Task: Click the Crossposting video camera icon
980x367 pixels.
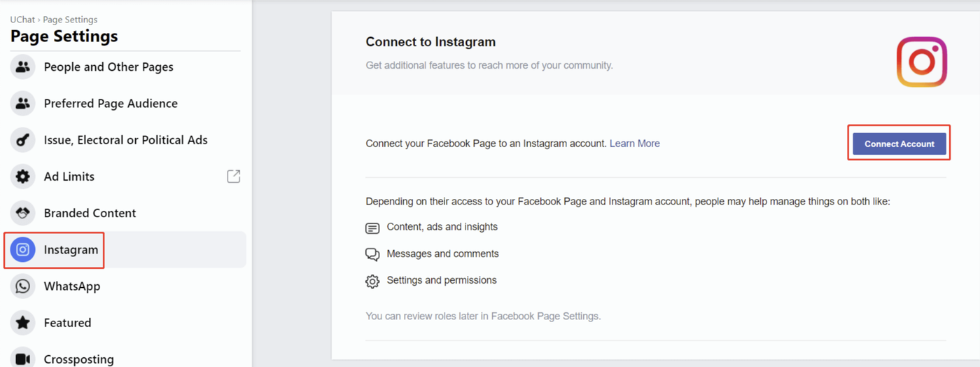Action: pos(23,359)
